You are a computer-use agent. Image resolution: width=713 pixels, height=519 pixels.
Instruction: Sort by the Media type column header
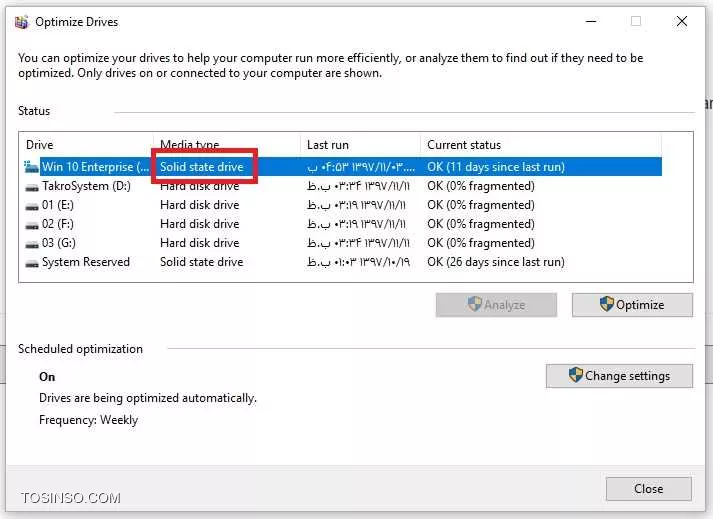[x=227, y=145]
